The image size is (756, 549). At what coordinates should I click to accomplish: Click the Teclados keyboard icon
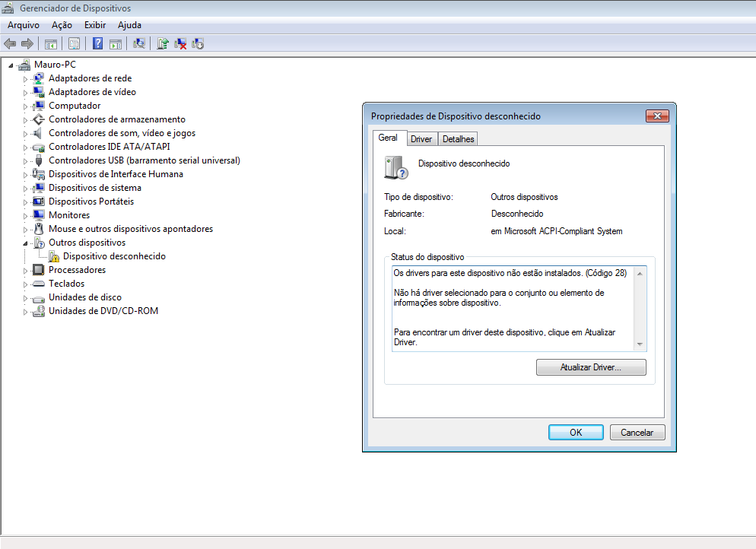[x=39, y=284]
